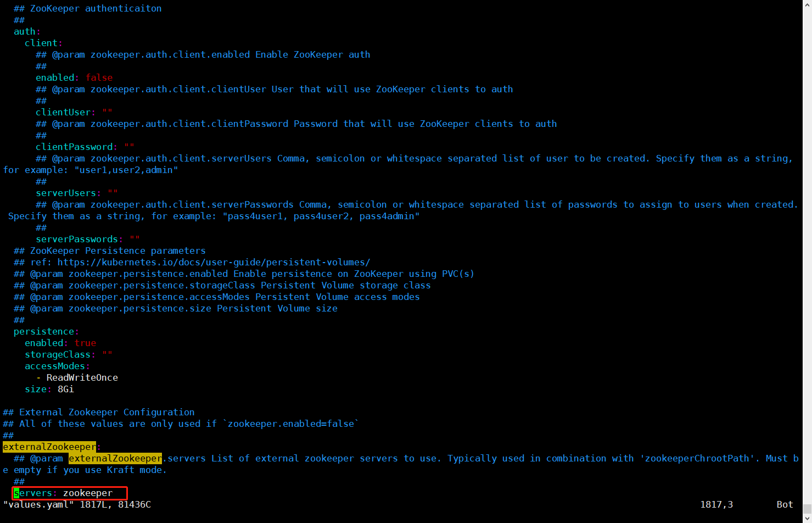The height and width of the screenshot is (523, 812).
Task: Click the green cursor on servers
Action: point(16,493)
